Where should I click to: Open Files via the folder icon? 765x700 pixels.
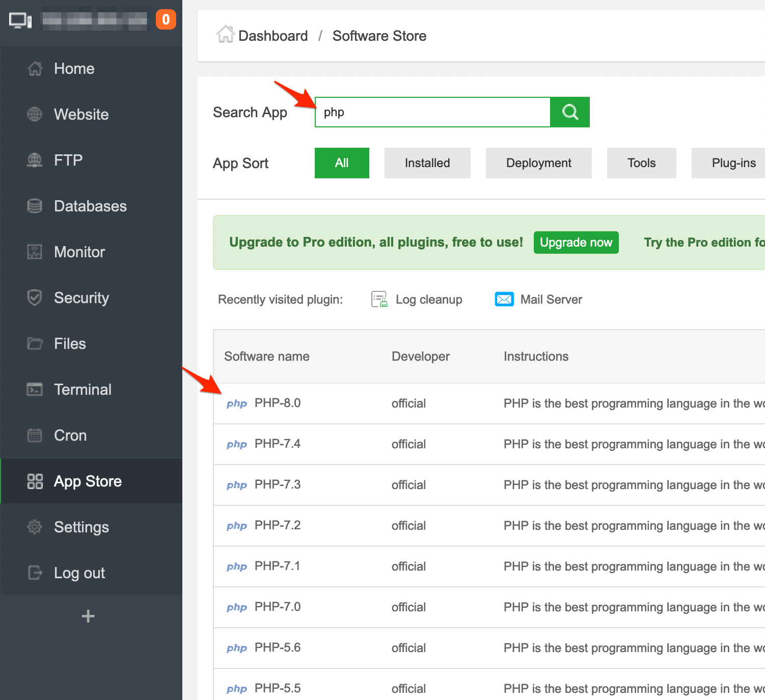click(34, 343)
